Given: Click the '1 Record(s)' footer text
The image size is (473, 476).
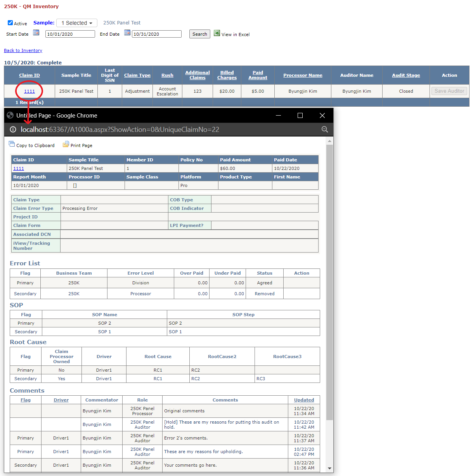Looking at the screenshot, I should pyautogui.click(x=29, y=102).
